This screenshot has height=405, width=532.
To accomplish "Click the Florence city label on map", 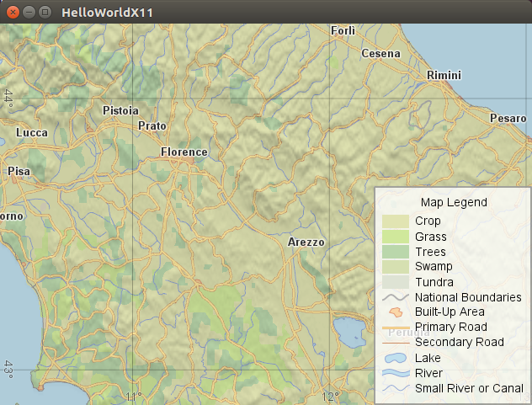I will 184,152.
